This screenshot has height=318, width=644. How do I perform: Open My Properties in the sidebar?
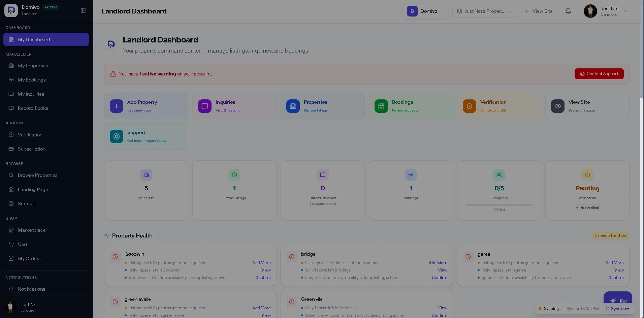click(46, 66)
